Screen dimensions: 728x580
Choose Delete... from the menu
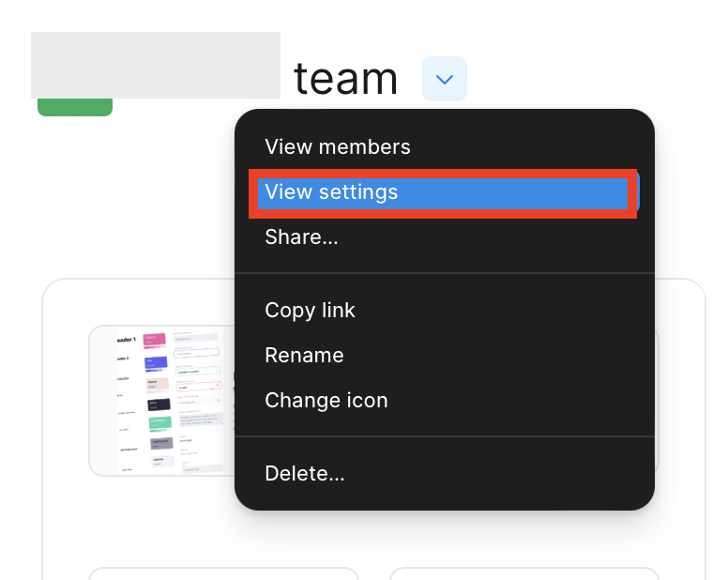[x=445, y=474]
